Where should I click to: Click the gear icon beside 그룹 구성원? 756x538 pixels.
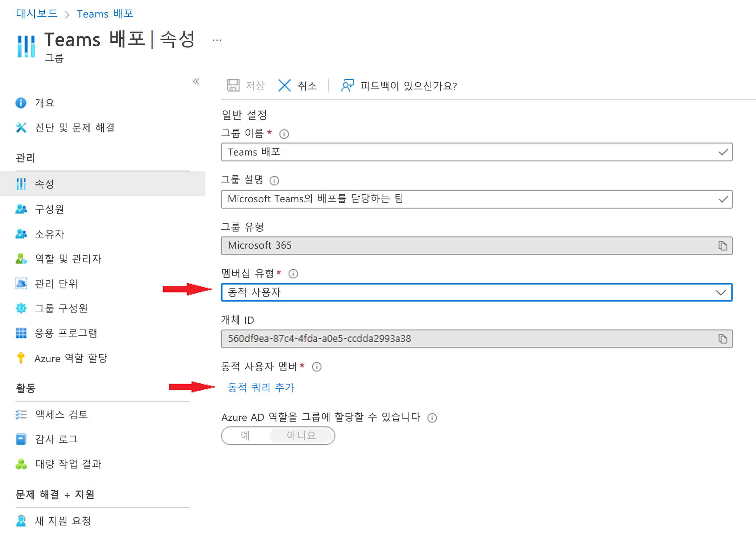click(21, 308)
